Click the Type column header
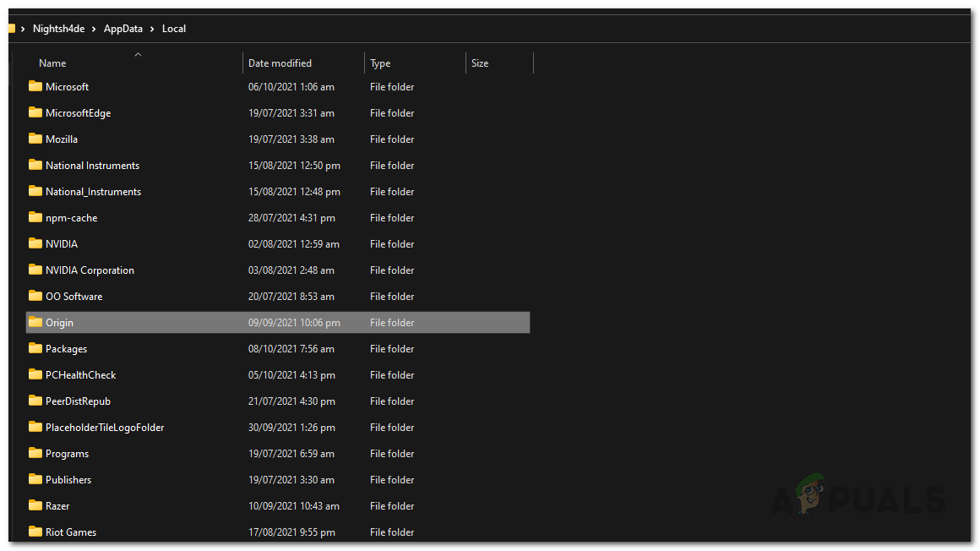Screen dimensions: 980x551 click(x=380, y=63)
